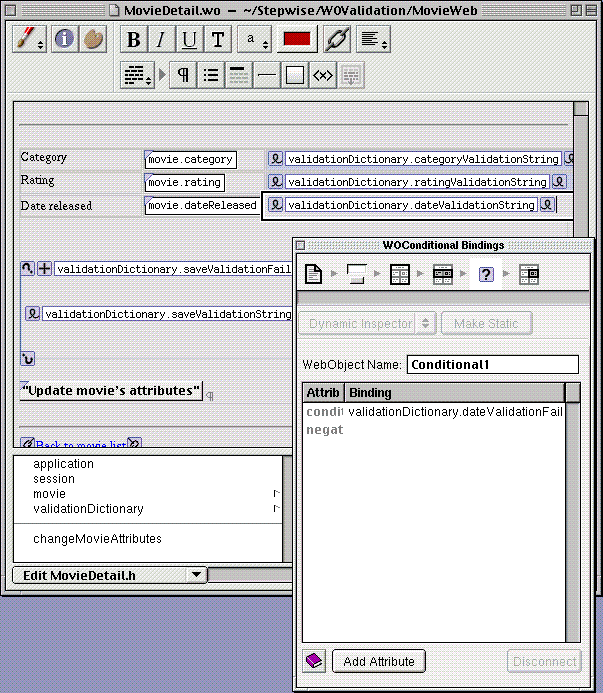Open the Inspector info icon
The width and height of the screenshot is (603, 693).
pyautogui.click(x=65, y=39)
